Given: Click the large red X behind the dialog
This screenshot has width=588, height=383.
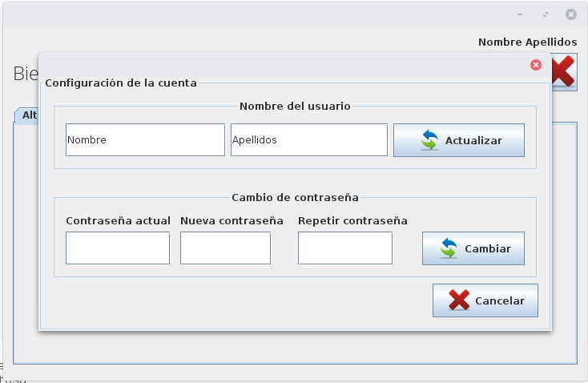Looking at the screenshot, I should 565,72.
